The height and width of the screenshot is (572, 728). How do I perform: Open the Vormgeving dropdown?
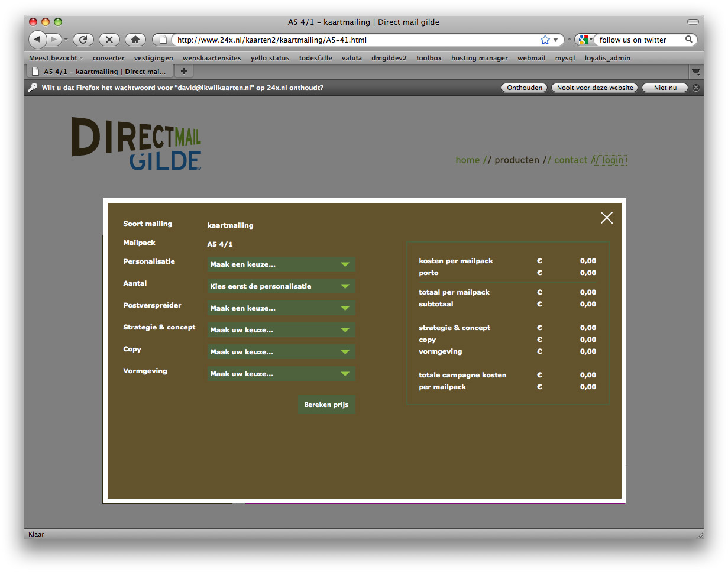click(281, 374)
